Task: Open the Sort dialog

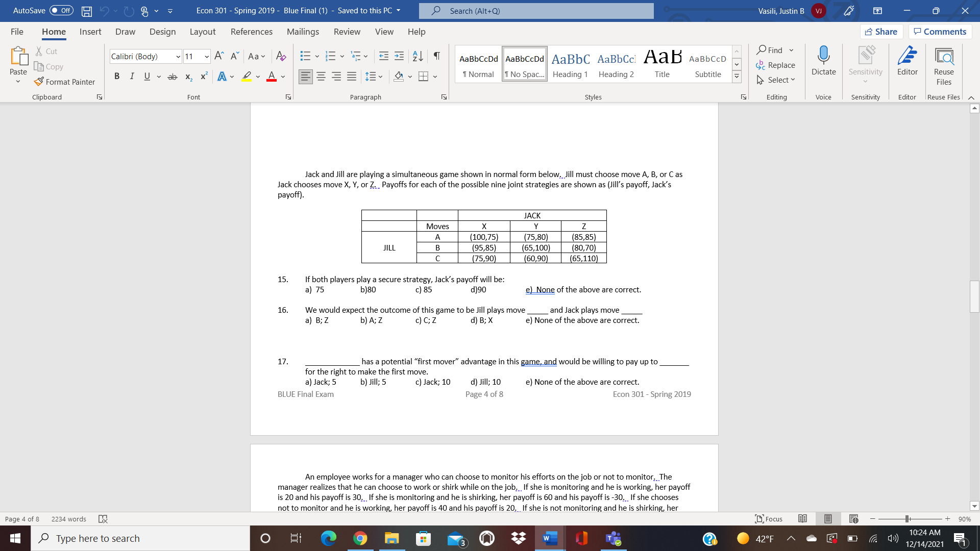Action: pos(418,56)
